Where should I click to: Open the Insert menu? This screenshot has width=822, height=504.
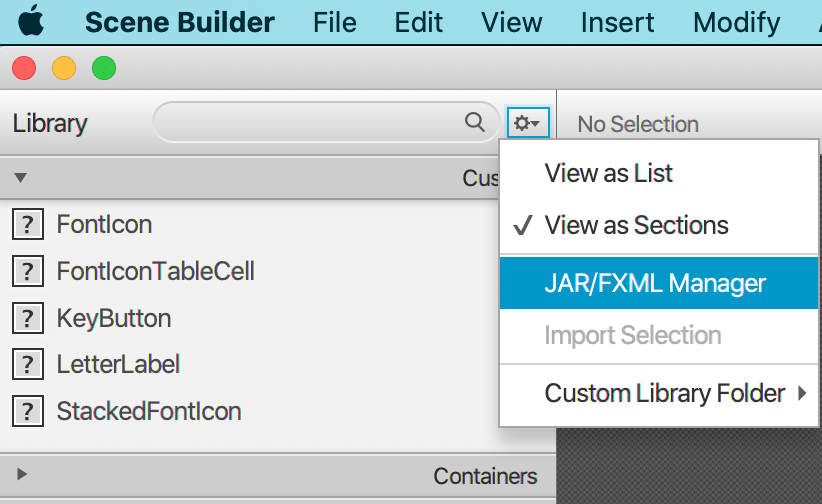point(617,23)
